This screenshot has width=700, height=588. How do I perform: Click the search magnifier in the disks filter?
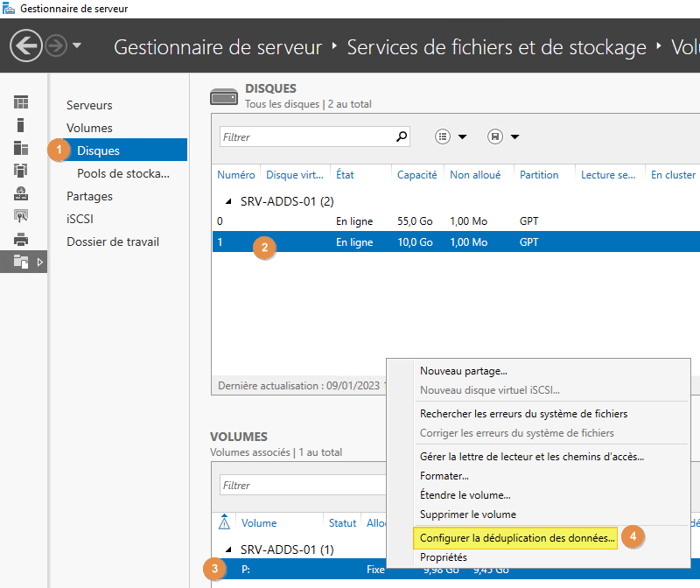[401, 136]
